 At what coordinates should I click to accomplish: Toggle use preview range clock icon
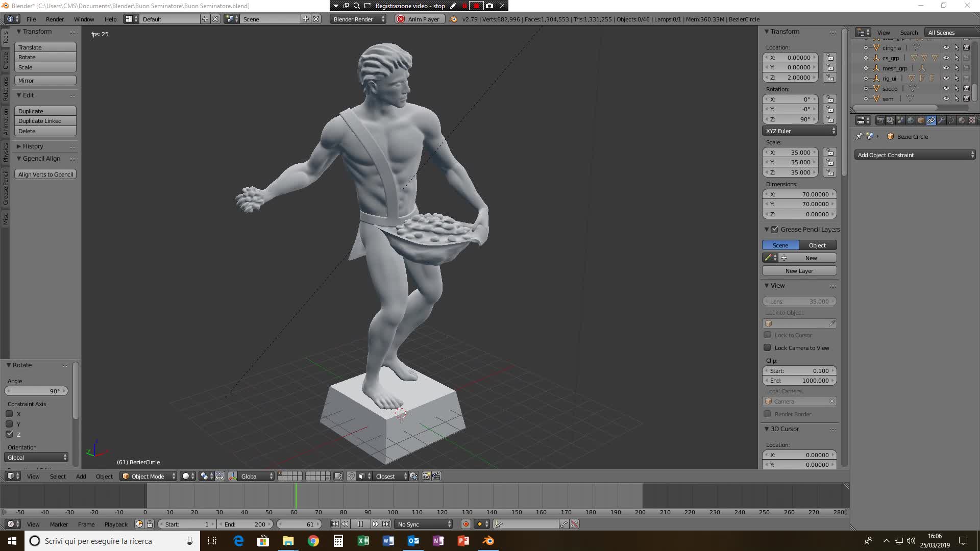[x=139, y=524]
